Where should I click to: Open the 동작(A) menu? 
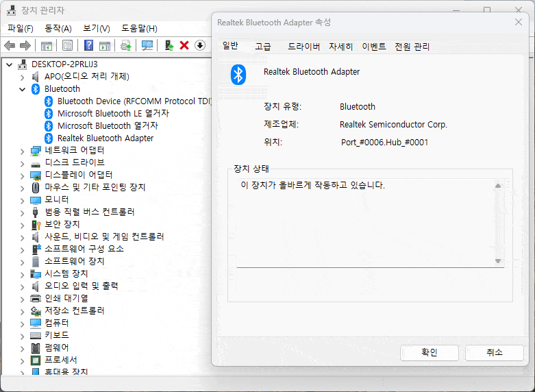[58, 28]
